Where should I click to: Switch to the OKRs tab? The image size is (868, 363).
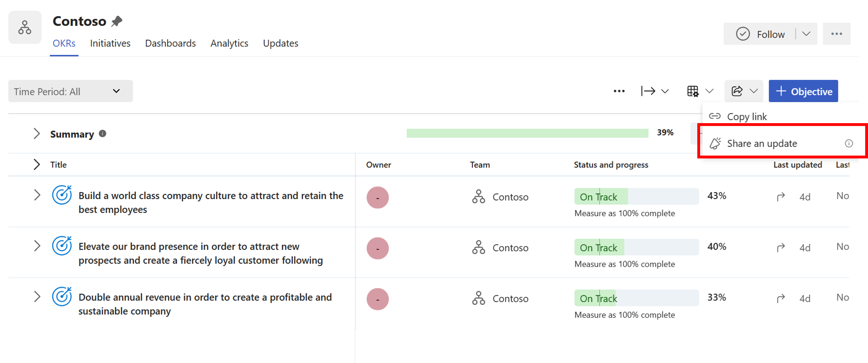(x=64, y=44)
